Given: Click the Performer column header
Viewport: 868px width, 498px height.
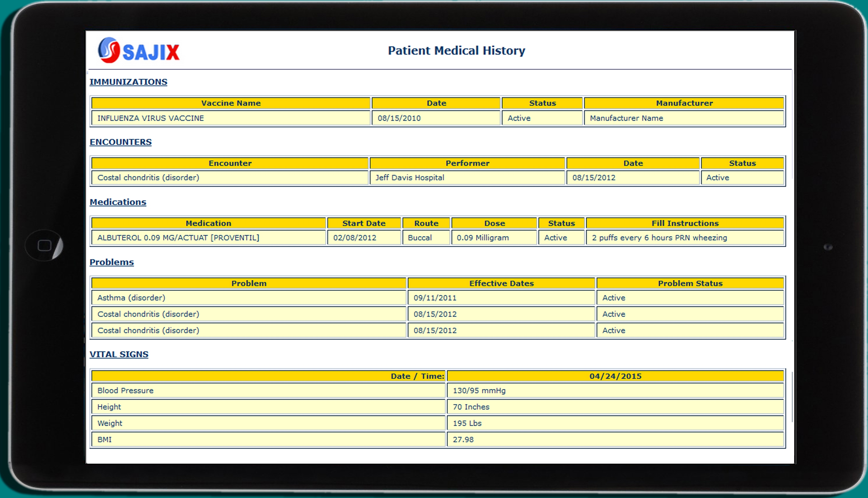Looking at the screenshot, I should coord(467,163).
